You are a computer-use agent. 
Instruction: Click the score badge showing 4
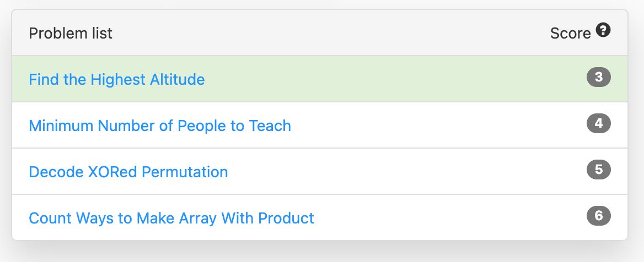tap(598, 123)
